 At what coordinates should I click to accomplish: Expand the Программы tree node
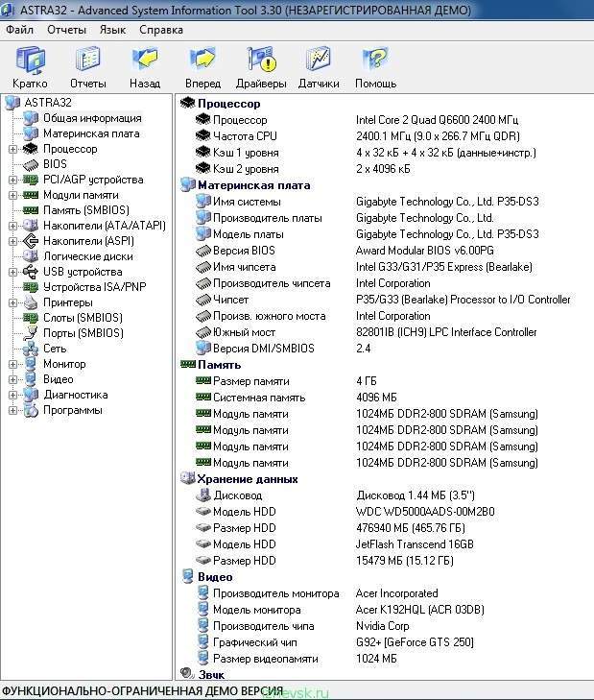12,410
